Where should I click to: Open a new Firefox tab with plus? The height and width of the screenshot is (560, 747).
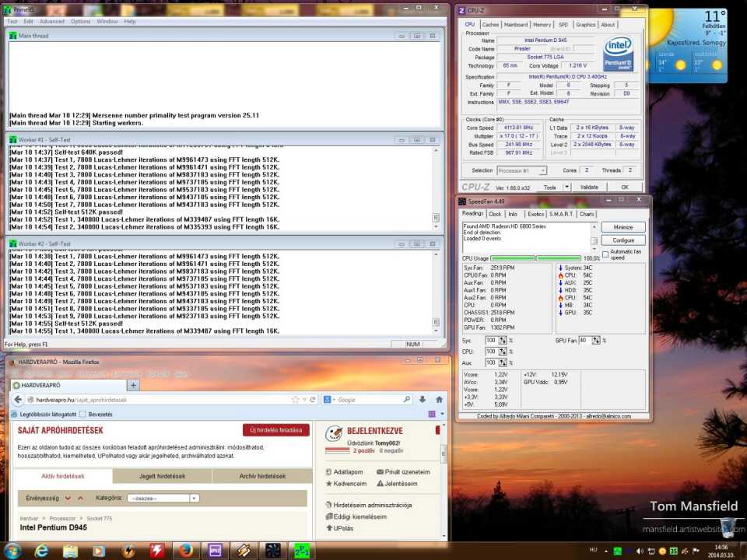pyautogui.click(x=133, y=385)
